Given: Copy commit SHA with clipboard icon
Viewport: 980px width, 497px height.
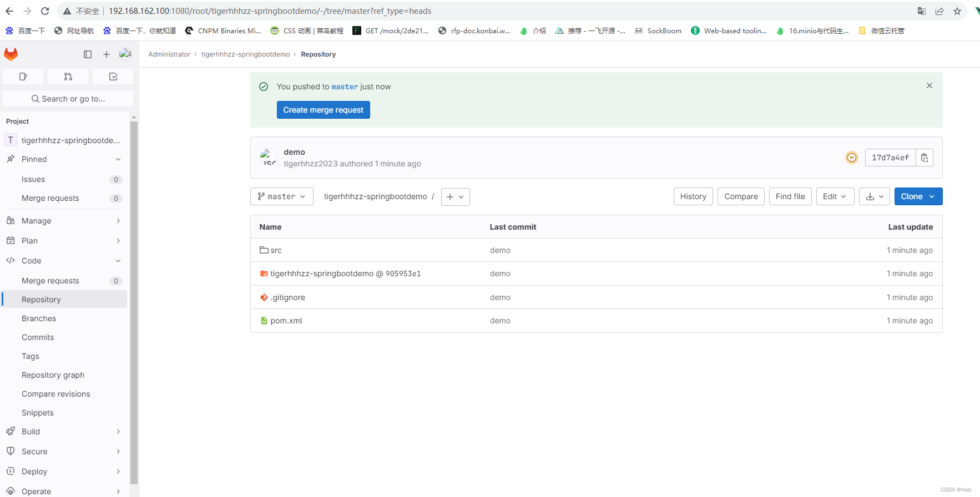Looking at the screenshot, I should pyautogui.click(x=925, y=158).
